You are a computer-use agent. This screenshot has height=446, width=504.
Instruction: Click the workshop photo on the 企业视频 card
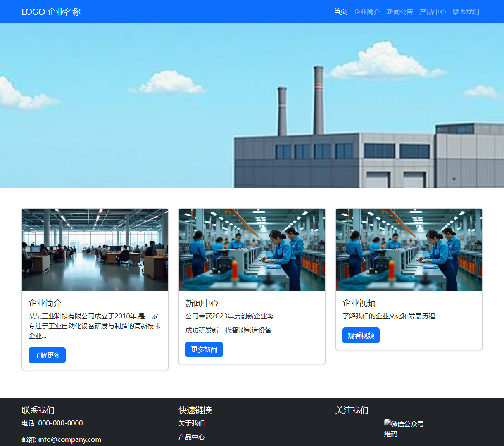tap(409, 250)
